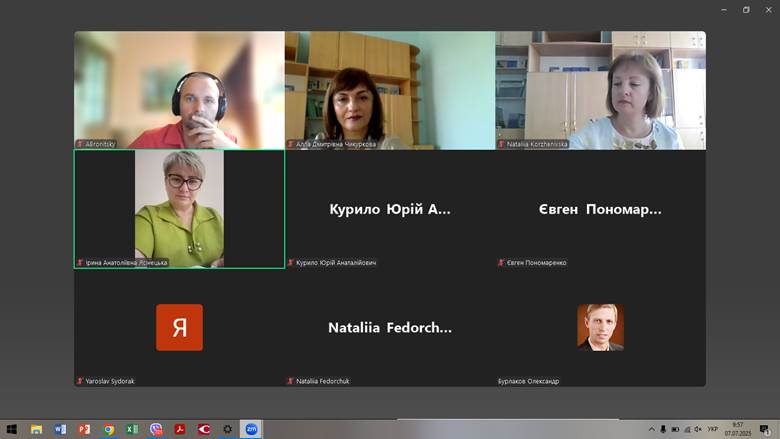Open Google Chrome from the taskbar
The image size is (780, 439).
108,429
